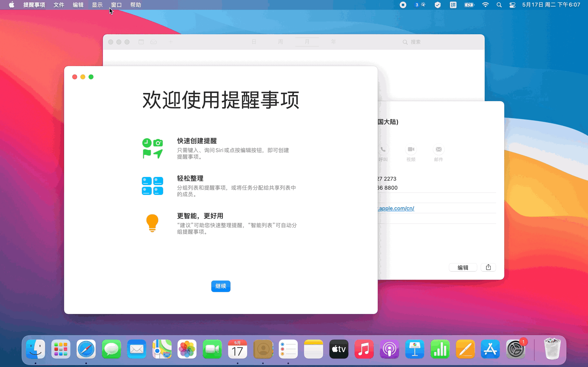Click the Spotlight search icon
The image size is (588, 367).
coord(499,5)
